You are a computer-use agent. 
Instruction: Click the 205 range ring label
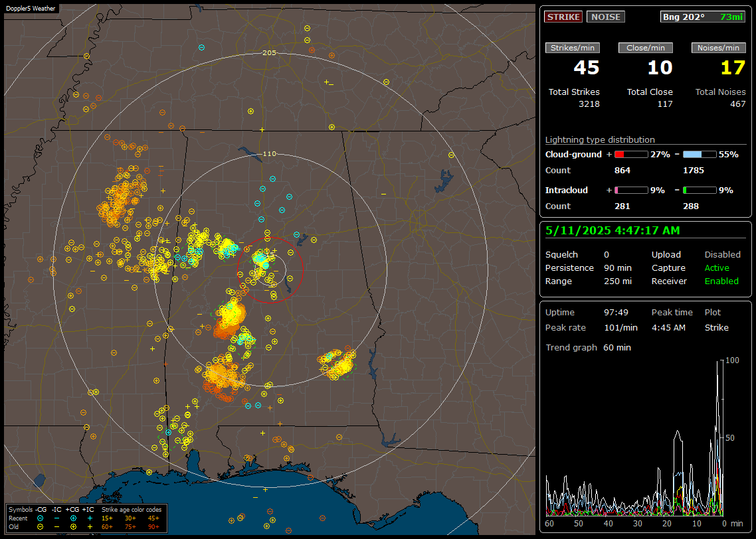[269, 52]
